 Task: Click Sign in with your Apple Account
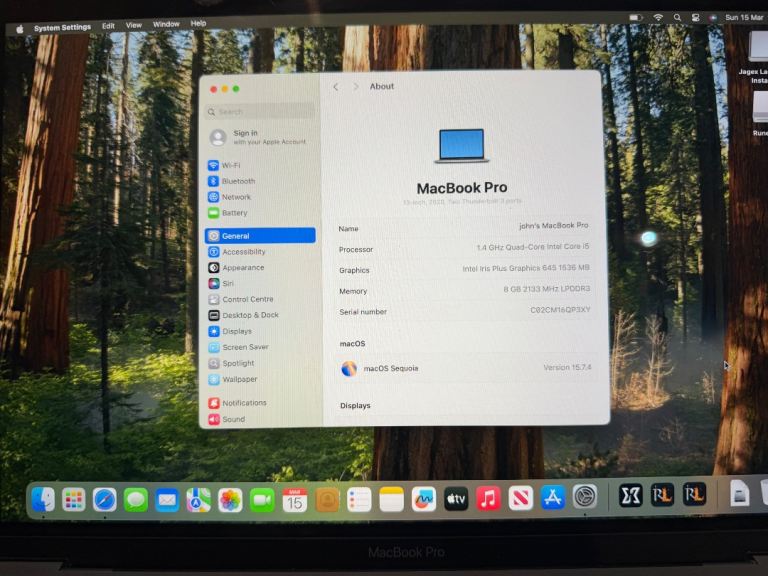point(258,137)
